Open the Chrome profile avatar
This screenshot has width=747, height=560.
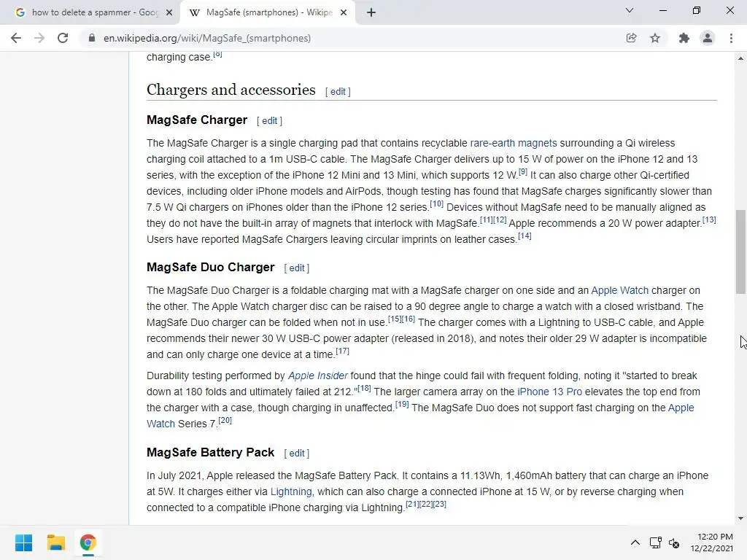point(708,38)
